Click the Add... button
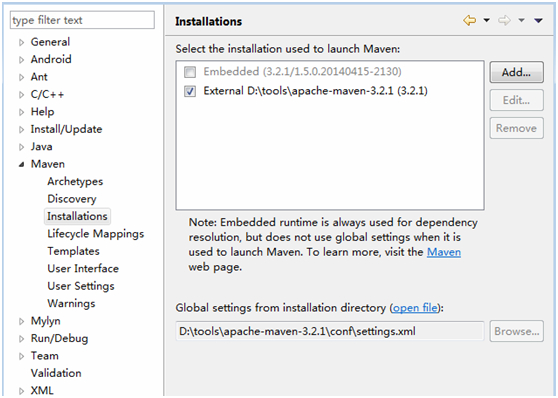 pyautogui.click(x=516, y=72)
